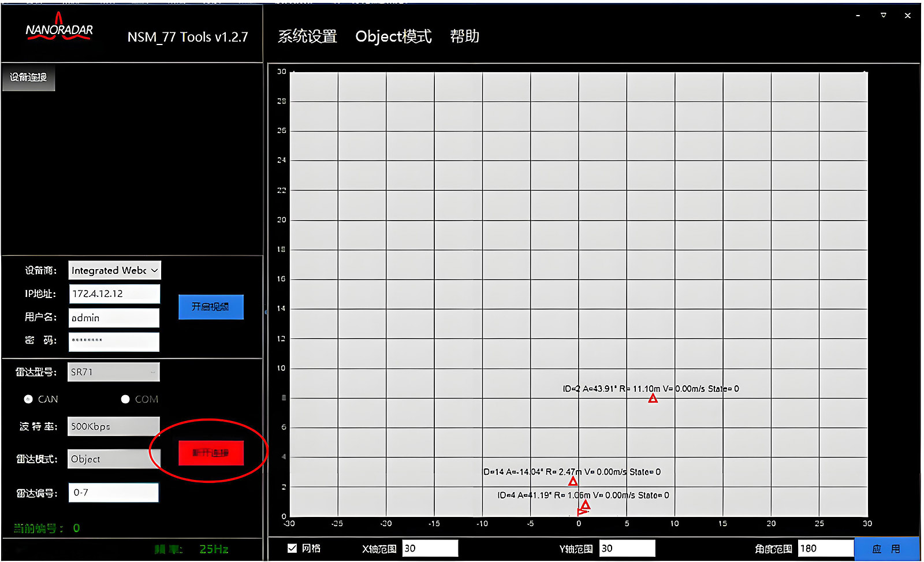Click the 应用 apply button
Viewport: 924px width, 562px height.
point(886,549)
